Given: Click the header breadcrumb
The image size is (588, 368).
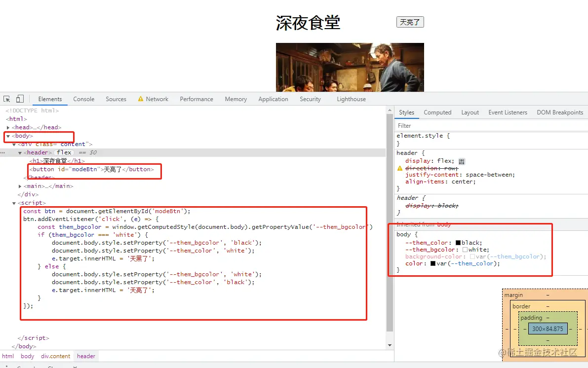Looking at the screenshot, I should [86, 356].
